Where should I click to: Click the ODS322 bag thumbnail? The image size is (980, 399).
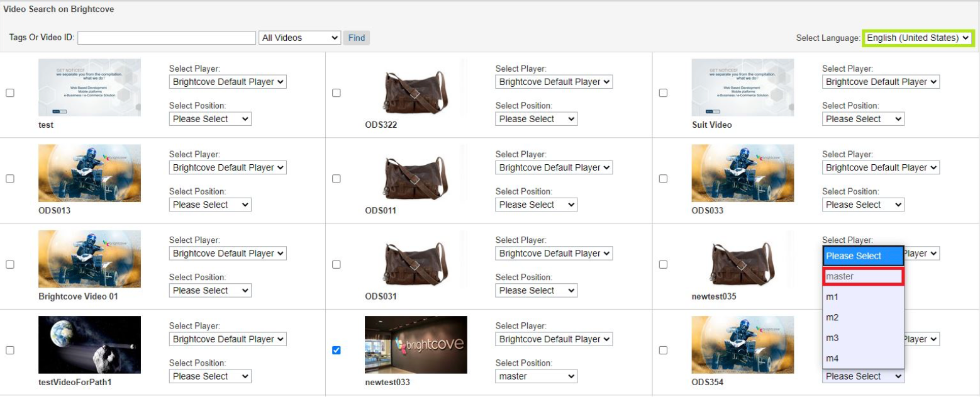pos(416,87)
